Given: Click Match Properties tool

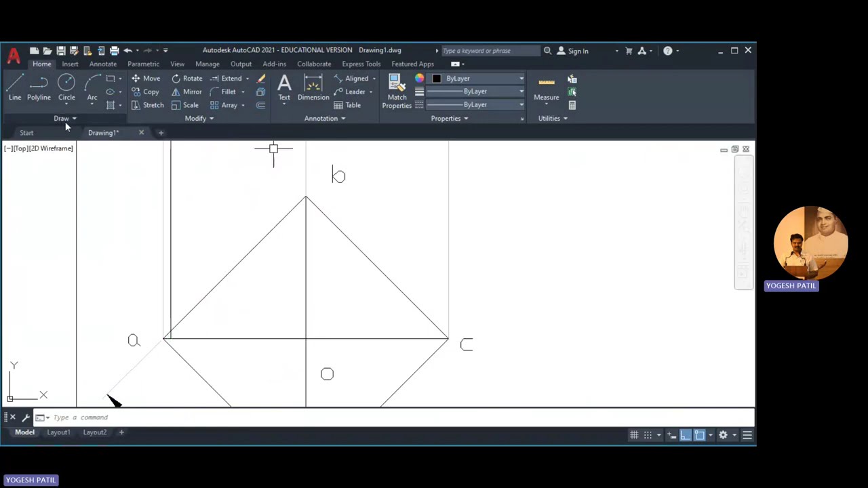Looking at the screenshot, I should pyautogui.click(x=397, y=91).
